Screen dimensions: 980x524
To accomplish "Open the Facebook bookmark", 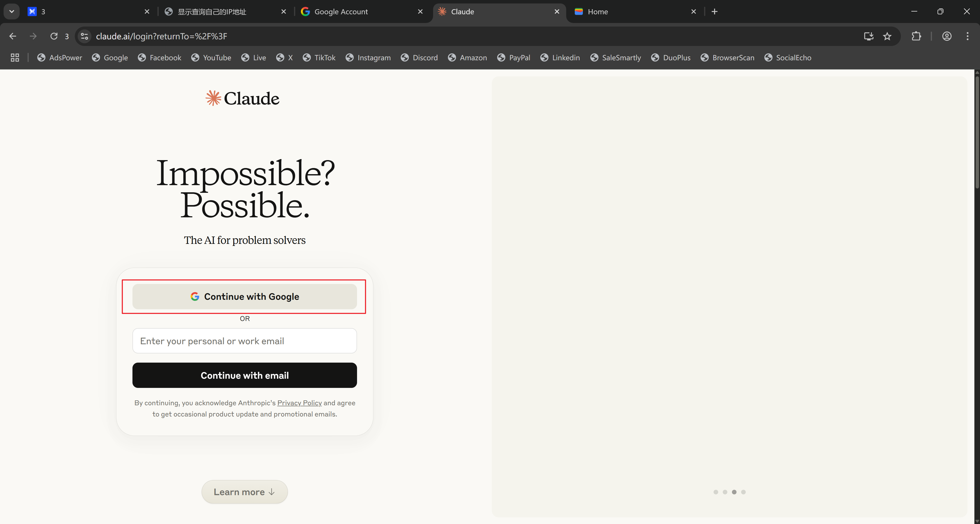I will (160, 57).
